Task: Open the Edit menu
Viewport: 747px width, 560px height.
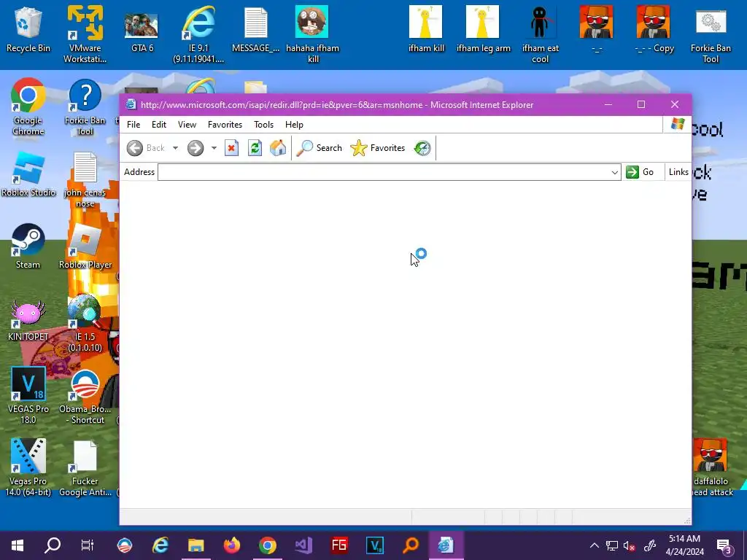Action: point(158,125)
